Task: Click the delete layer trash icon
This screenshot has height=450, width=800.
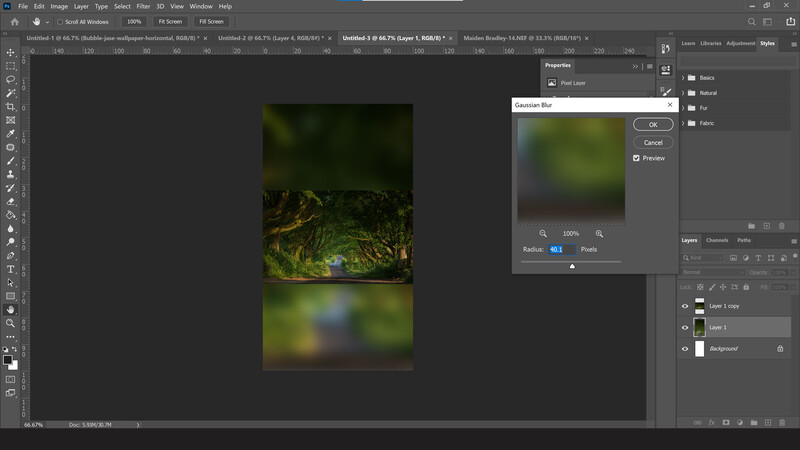Action: (x=782, y=422)
